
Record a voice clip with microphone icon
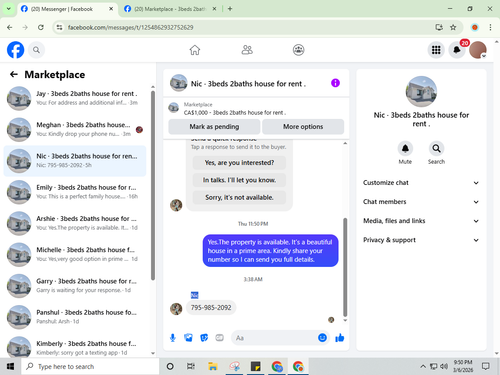tap(173, 338)
